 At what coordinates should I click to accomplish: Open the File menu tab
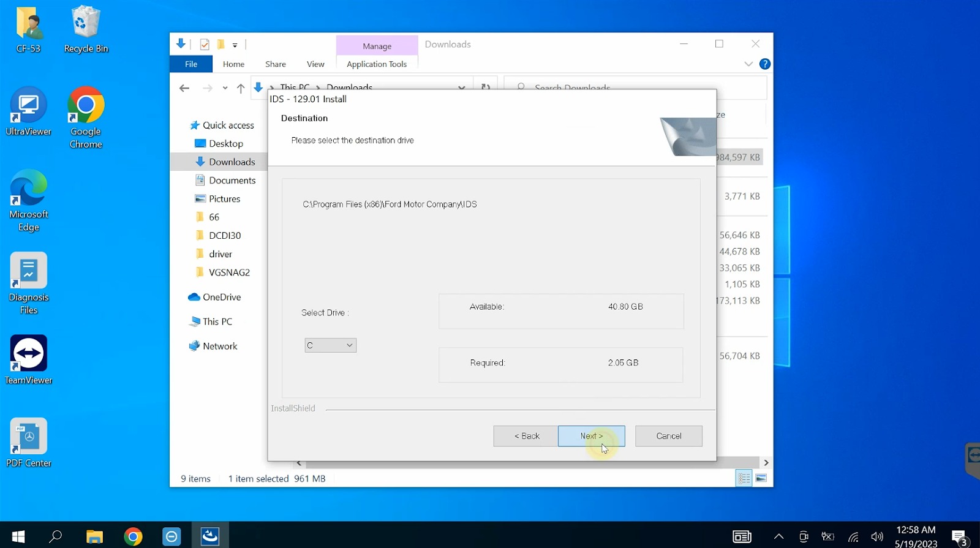click(191, 64)
